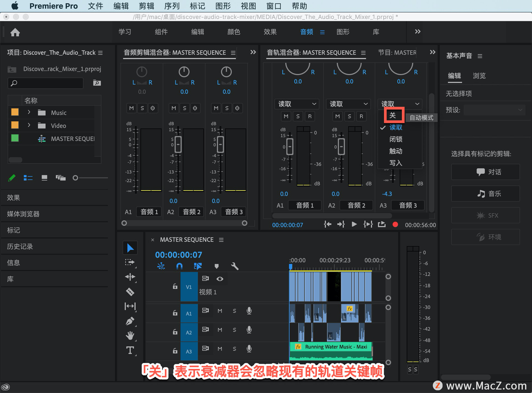Select the Hand tool

point(130,336)
